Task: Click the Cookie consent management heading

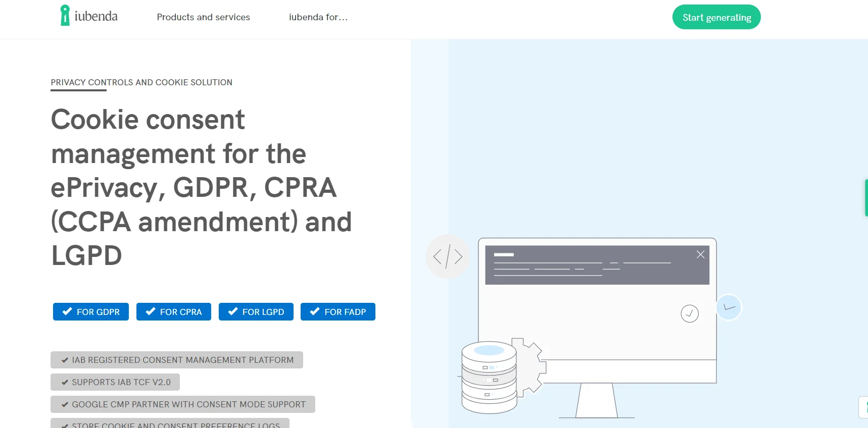Action: [x=202, y=187]
